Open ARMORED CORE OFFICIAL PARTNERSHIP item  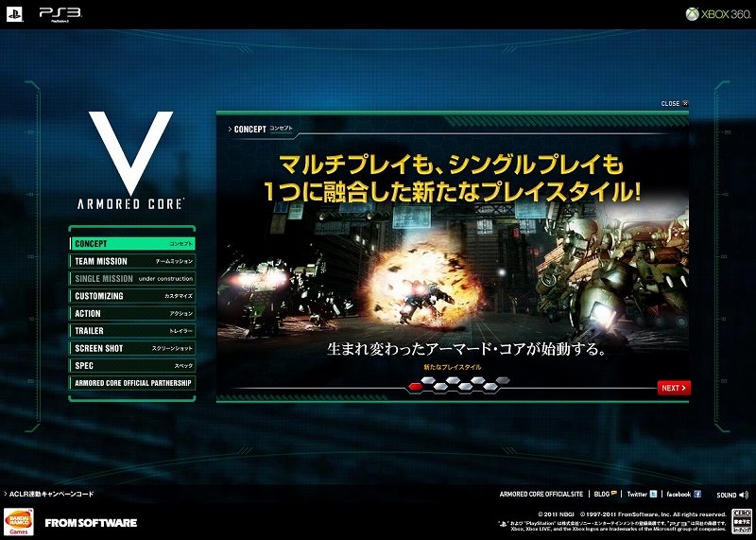pyautogui.click(x=132, y=383)
